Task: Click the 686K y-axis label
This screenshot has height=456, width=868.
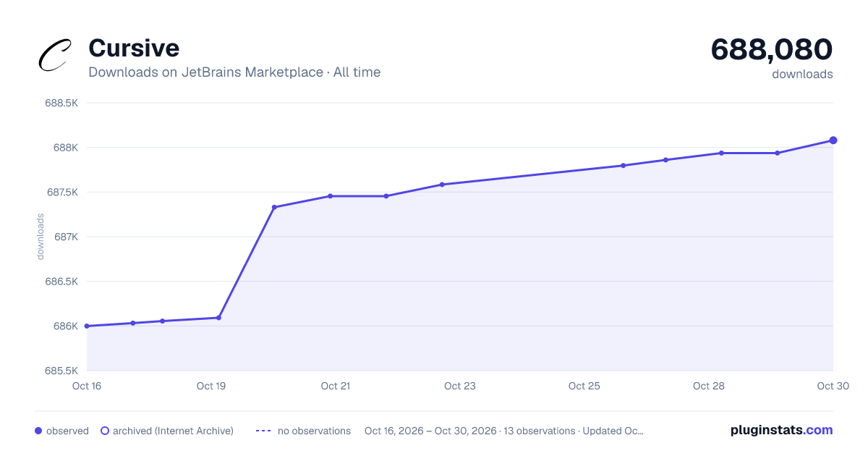Action: 65,326
